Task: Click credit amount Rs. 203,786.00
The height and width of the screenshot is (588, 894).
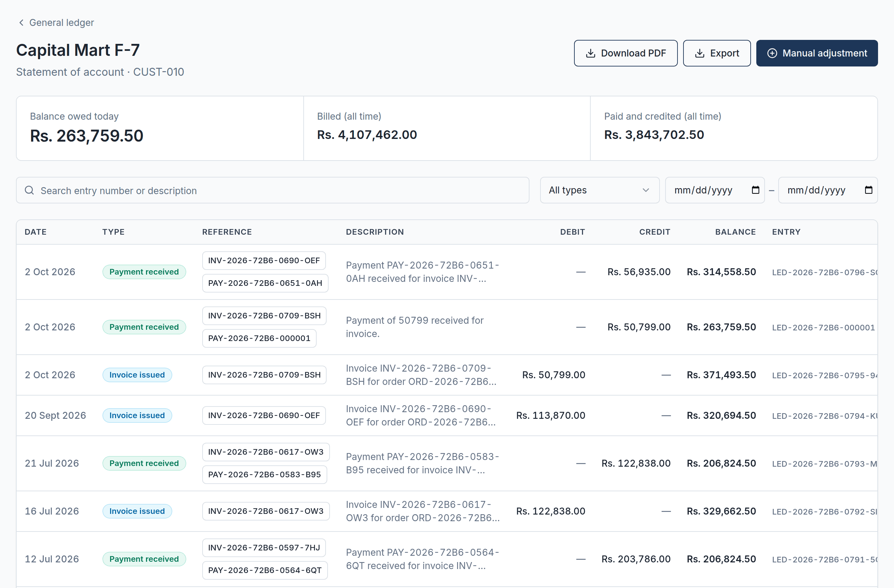Action: [x=636, y=559]
